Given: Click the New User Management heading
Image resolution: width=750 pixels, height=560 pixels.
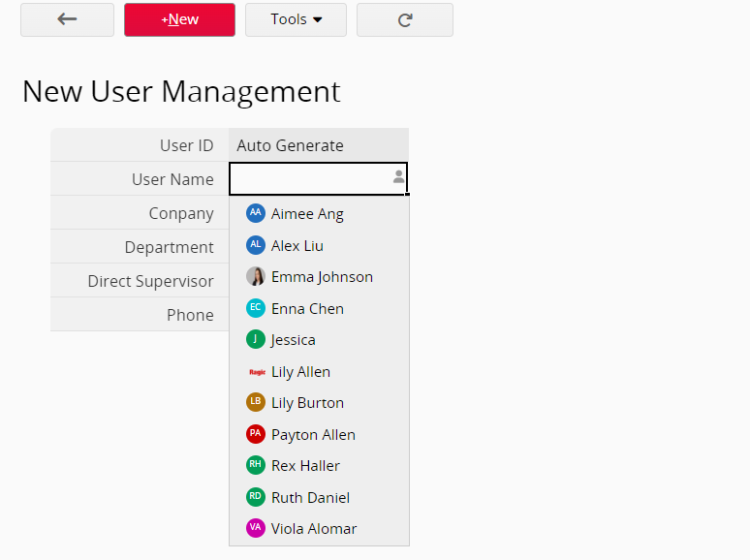Looking at the screenshot, I should click(181, 91).
